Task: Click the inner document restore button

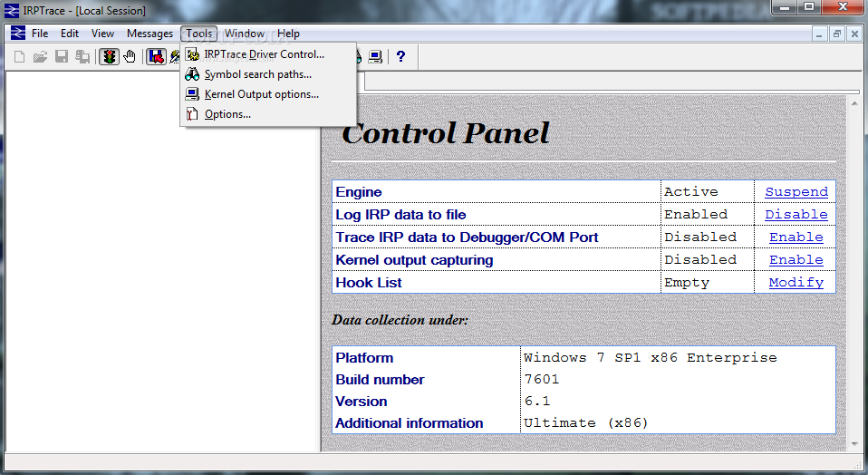Action: [x=837, y=34]
